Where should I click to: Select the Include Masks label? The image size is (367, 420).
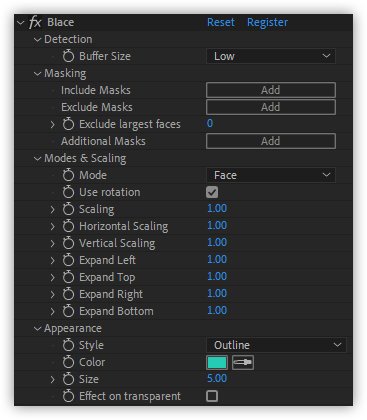coord(96,90)
